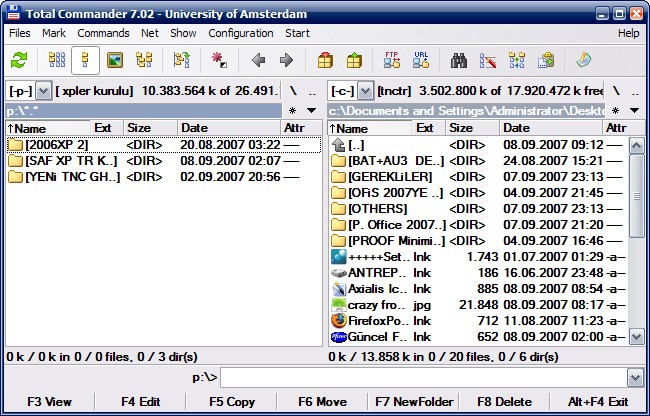Screen dimensions: 650x416
Task: Click the F6 Move button
Action: click(323, 401)
